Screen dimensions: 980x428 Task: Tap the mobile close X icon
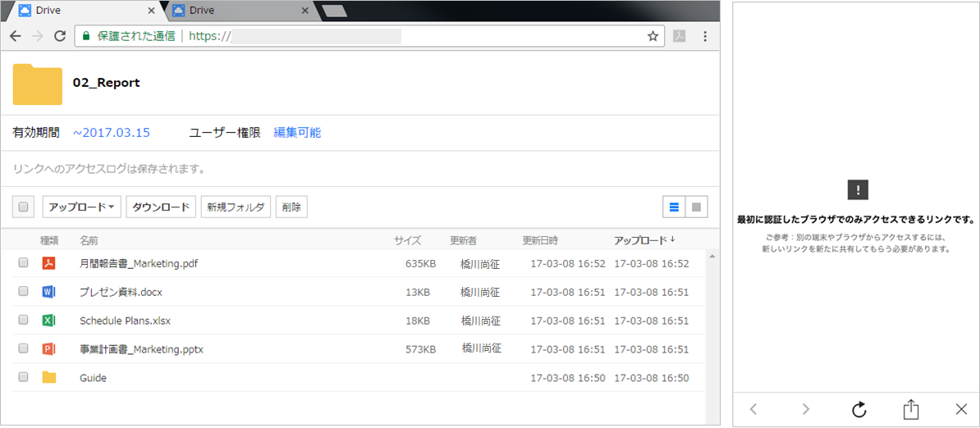click(961, 409)
